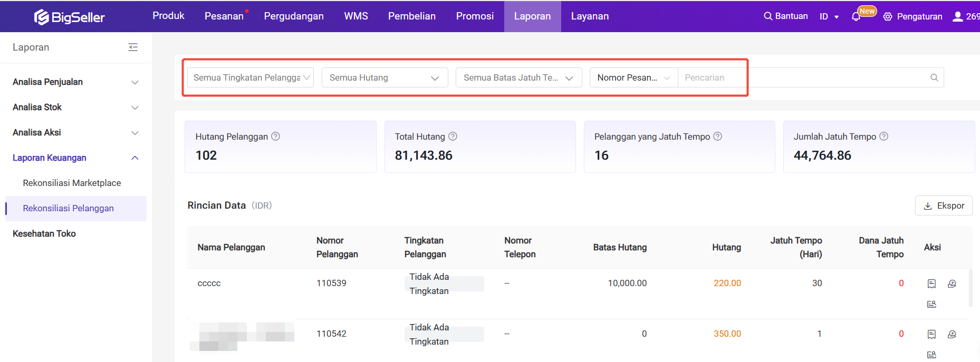Open the Semua Hutang dropdown
980x362 pixels.
click(x=385, y=77)
